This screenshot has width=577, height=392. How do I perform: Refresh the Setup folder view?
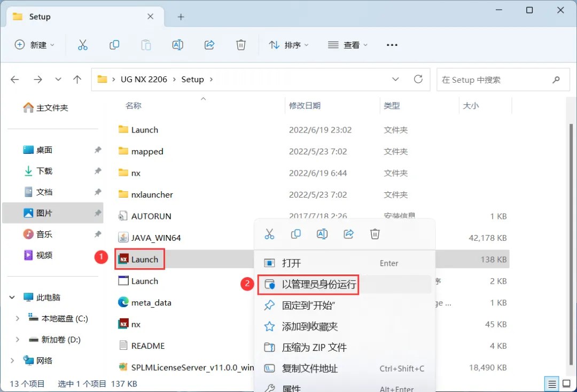(418, 79)
